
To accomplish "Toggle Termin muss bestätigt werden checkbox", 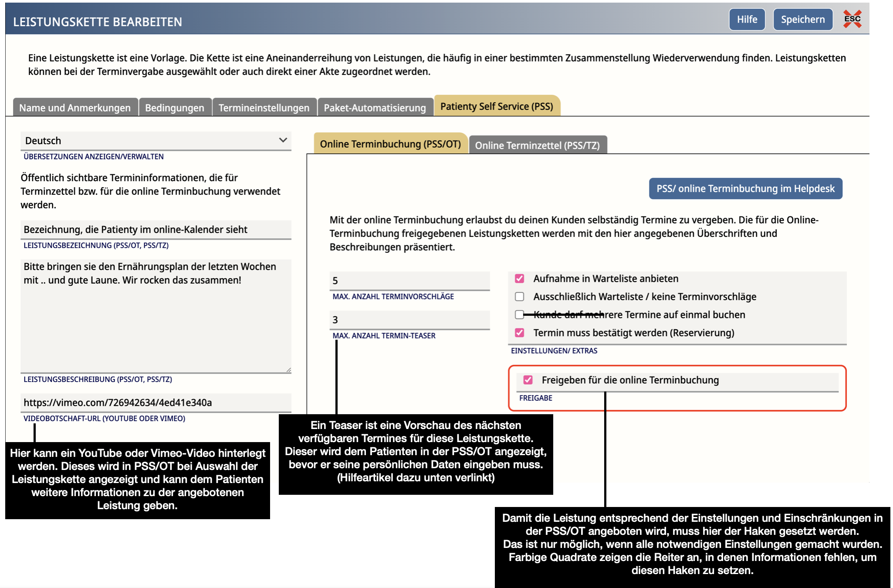I will tap(519, 333).
